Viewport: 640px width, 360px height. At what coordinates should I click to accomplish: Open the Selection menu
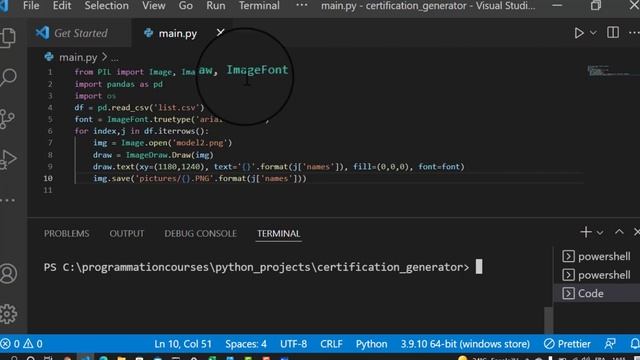click(x=106, y=6)
